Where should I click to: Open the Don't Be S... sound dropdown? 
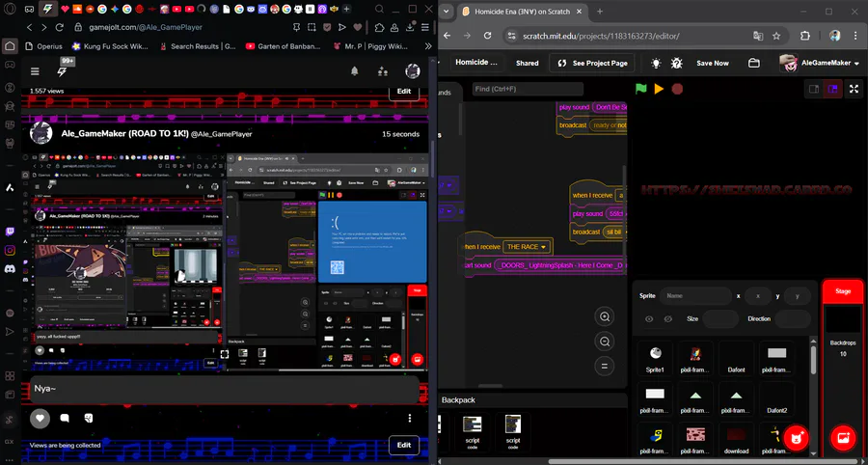tap(609, 107)
